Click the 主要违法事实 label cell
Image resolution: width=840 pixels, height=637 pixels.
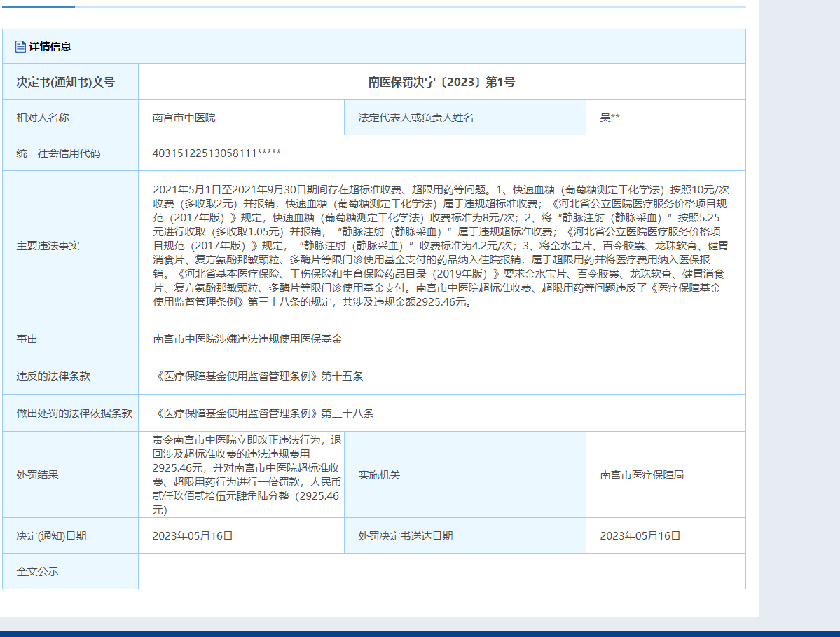(70, 245)
